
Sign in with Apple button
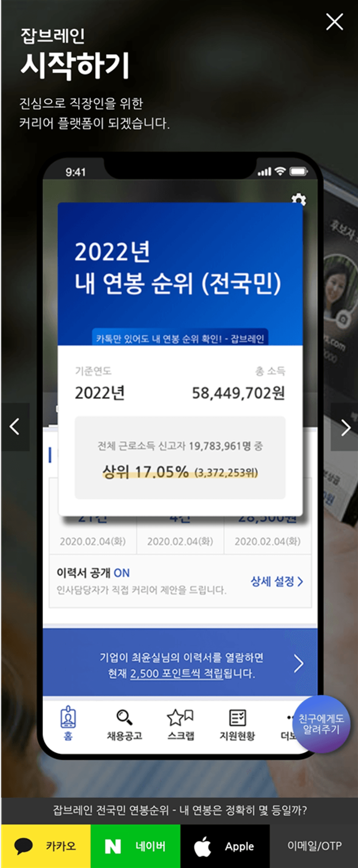tap(225, 846)
